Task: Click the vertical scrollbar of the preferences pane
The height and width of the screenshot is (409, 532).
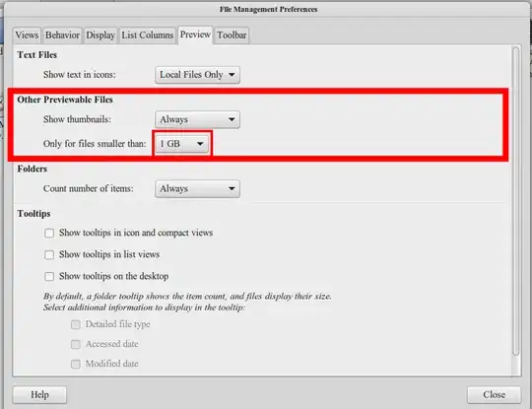Action: [516, 201]
